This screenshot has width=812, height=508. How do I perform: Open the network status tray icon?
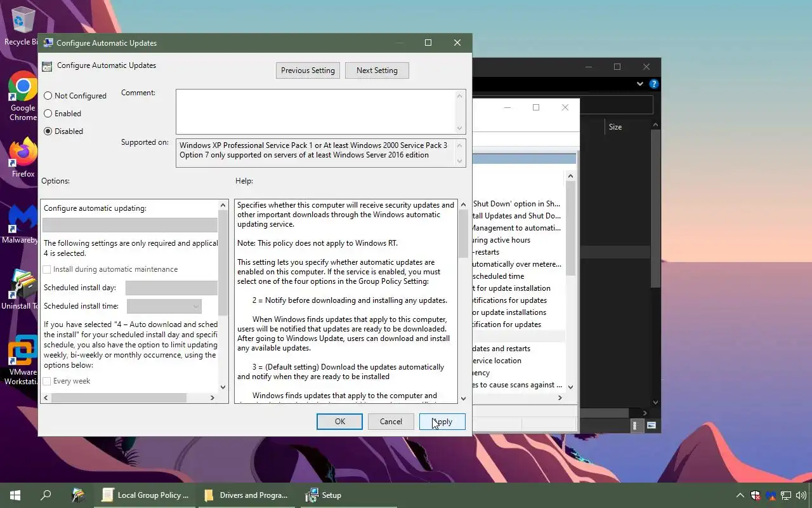[x=786, y=495]
